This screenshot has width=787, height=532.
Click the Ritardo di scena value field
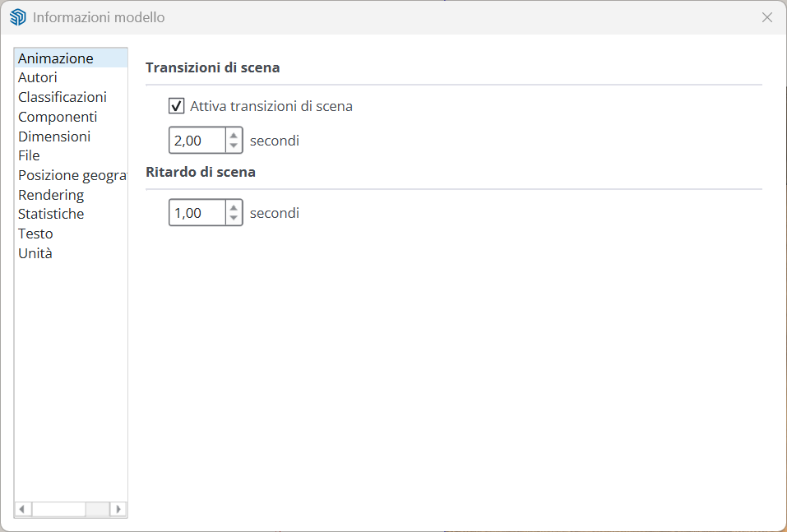[197, 213]
